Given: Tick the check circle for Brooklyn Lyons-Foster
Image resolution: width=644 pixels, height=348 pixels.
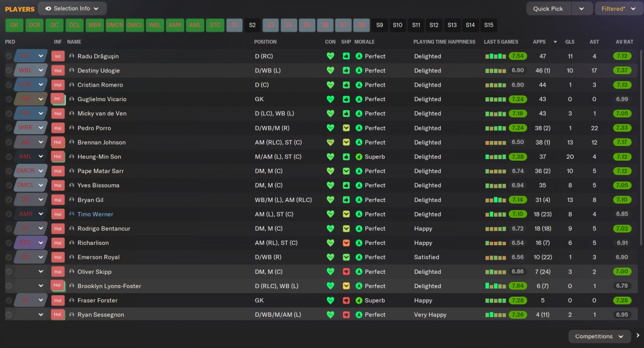Looking at the screenshot, I should 9,286.
